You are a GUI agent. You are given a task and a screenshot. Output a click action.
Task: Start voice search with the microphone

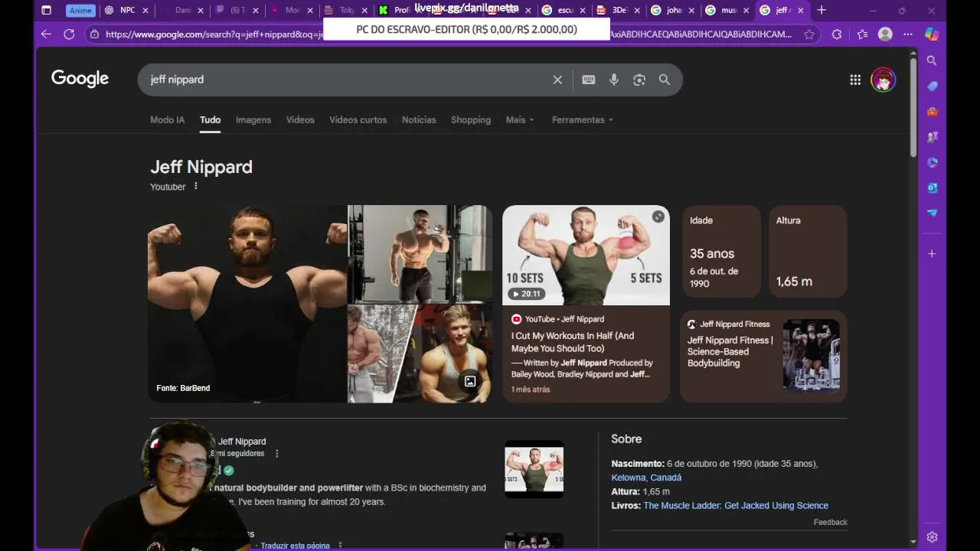[x=614, y=80]
